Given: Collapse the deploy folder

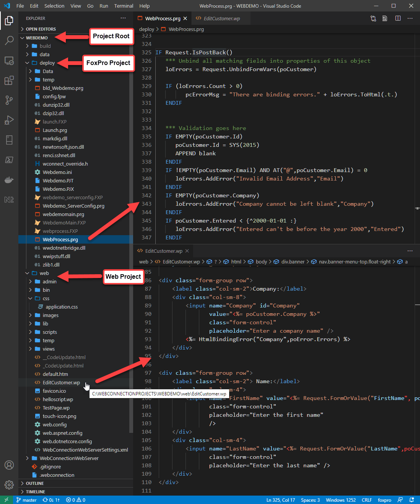Looking at the screenshot, I should coord(76,63).
